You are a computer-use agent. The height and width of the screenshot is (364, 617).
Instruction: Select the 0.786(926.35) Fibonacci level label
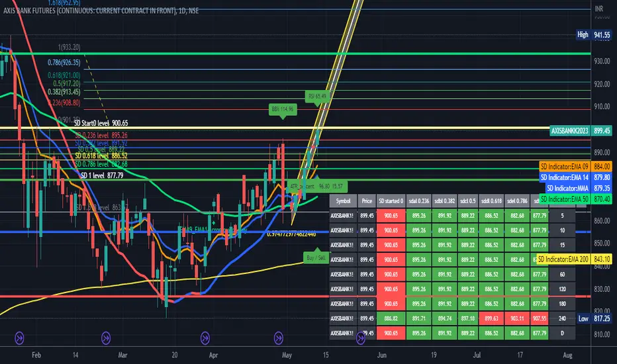coord(64,62)
